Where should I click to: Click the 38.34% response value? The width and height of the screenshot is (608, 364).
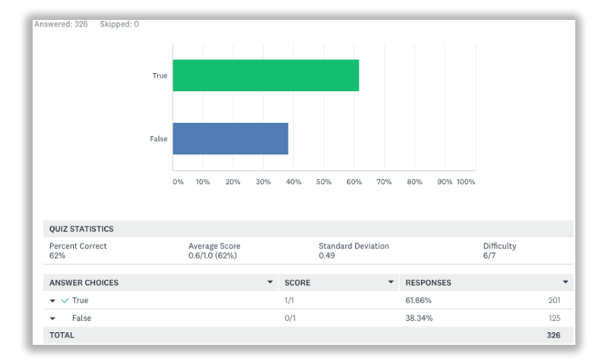pos(419,318)
